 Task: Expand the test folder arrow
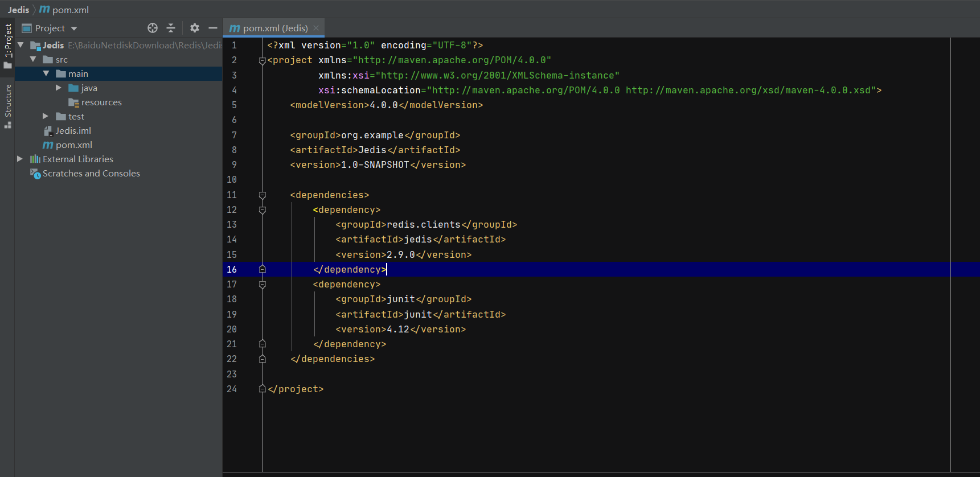coord(46,116)
